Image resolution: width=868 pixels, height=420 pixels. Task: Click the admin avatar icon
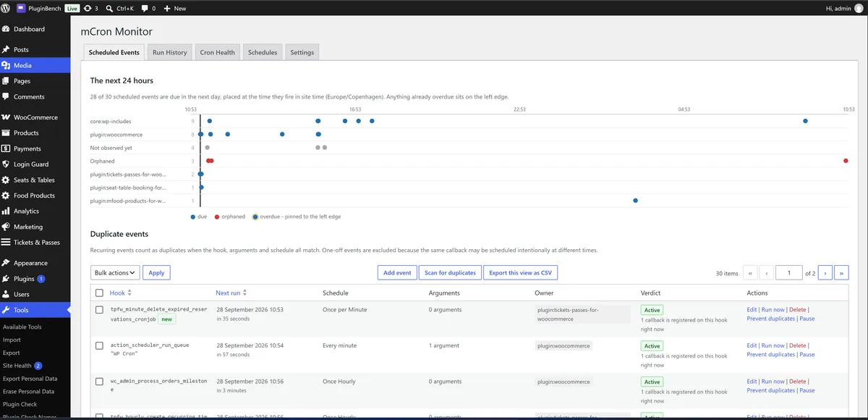click(x=859, y=8)
